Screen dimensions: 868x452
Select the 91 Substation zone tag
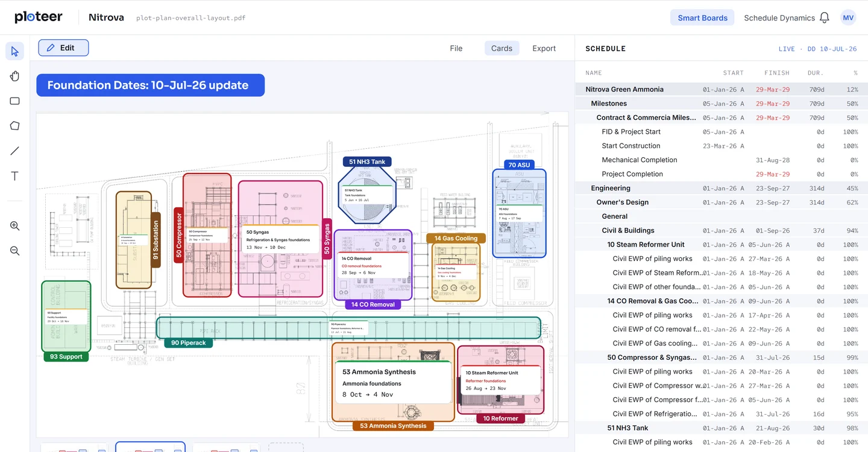tap(156, 240)
